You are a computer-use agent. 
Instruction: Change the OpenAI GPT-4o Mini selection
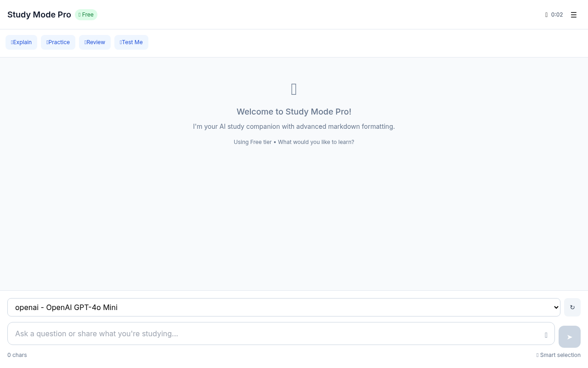[x=283, y=307]
